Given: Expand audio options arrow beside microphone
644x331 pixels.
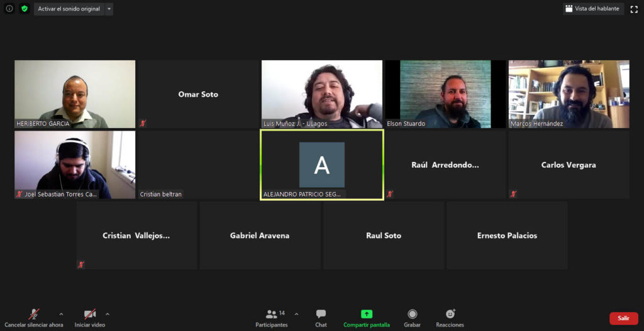Looking at the screenshot, I should tap(61, 314).
